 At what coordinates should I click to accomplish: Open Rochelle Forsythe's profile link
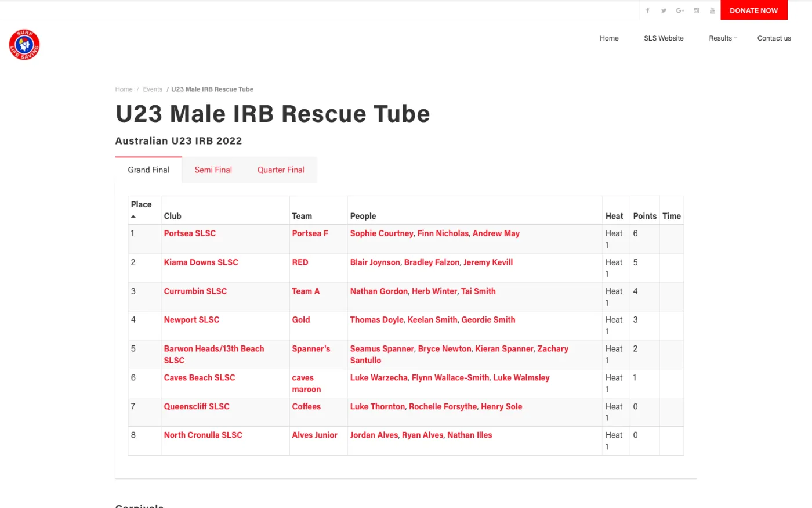[x=443, y=407]
